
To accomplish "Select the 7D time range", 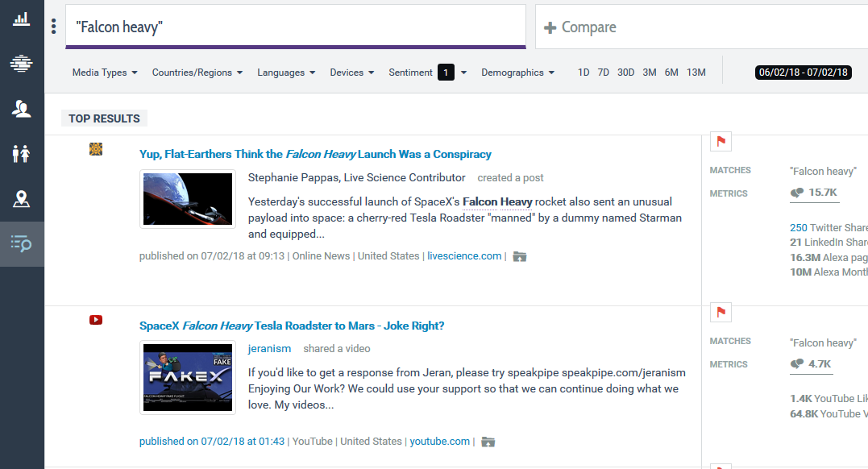I will tap(604, 73).
